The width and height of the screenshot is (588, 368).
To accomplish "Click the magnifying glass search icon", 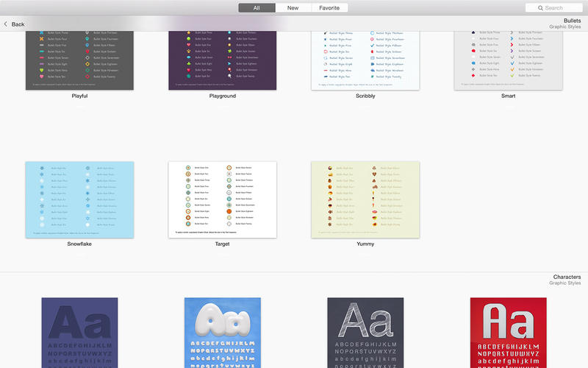I will pyautogui.click(x=539, y=8).
